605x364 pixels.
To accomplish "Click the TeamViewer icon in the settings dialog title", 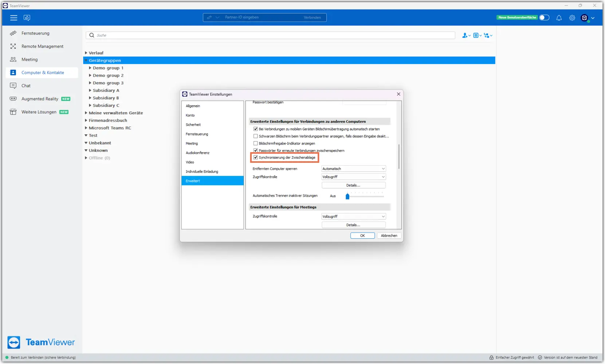I will pos(185,94).
